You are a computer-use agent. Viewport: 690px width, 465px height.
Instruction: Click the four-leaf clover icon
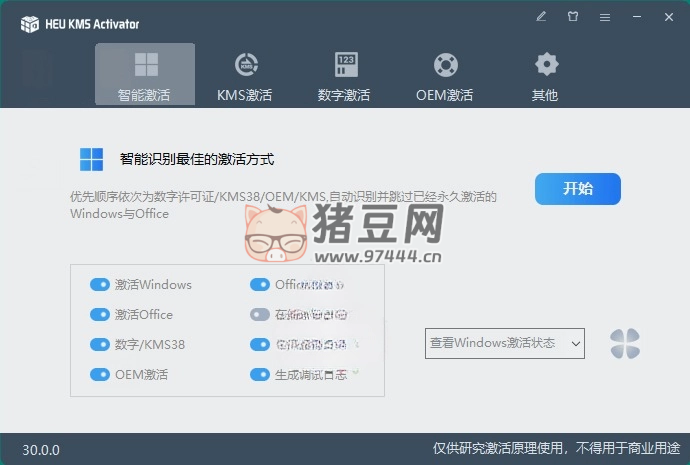coord(625,344)
